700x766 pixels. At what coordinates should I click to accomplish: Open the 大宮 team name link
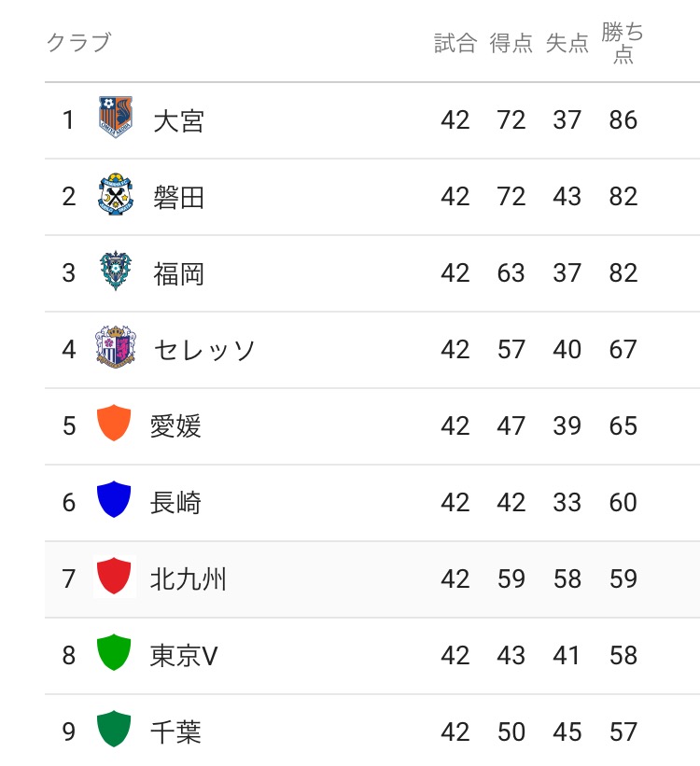click(178, 120)
